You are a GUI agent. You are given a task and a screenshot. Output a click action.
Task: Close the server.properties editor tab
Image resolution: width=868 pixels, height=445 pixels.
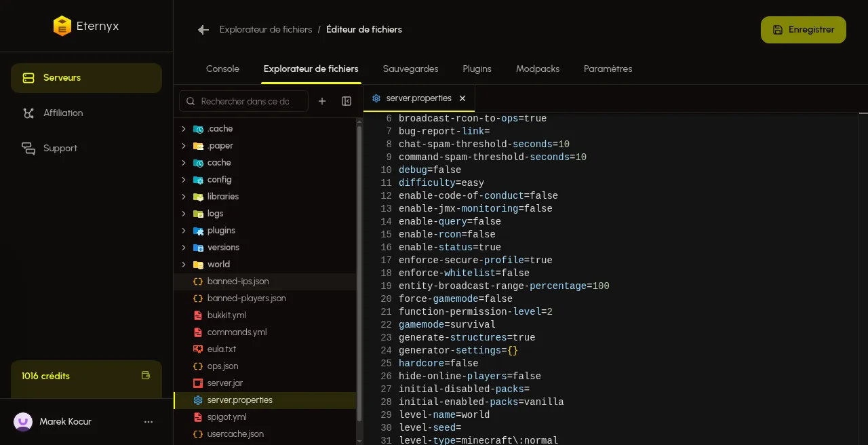coord(462,98)
